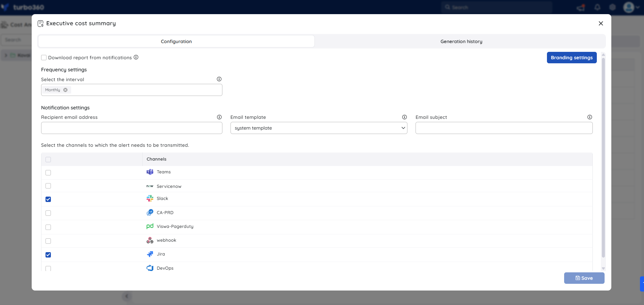Click the Jira channel icon
The image size is (644, 305).
point(150,254)
